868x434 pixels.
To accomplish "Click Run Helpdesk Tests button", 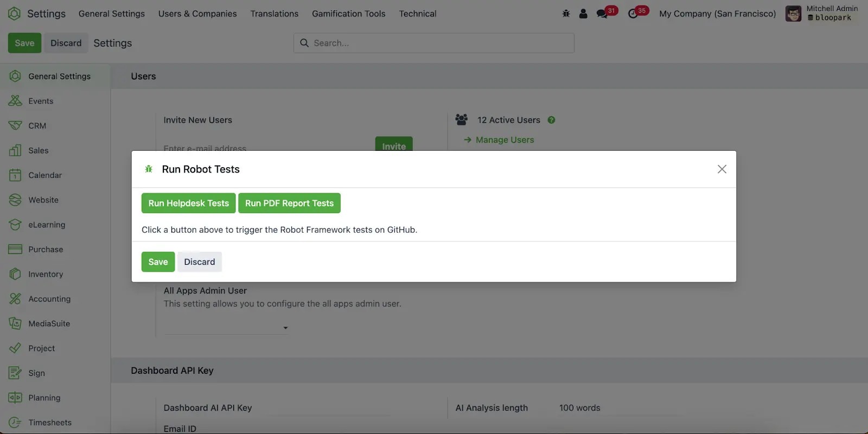I will pos(189,203).
